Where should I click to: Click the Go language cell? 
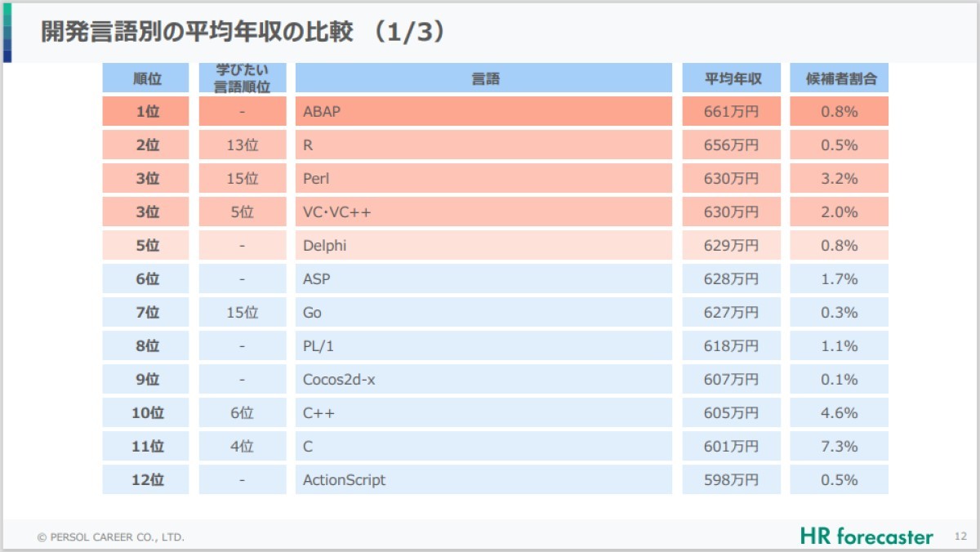point(483,312)
